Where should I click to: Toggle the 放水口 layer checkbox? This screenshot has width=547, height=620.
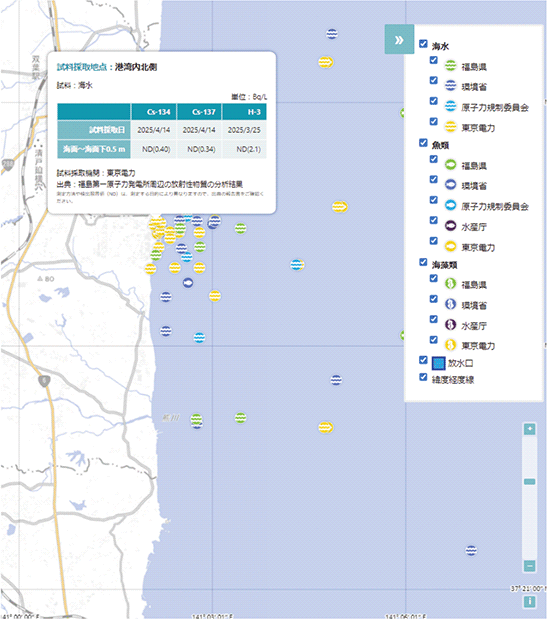(x=423, y=360)
